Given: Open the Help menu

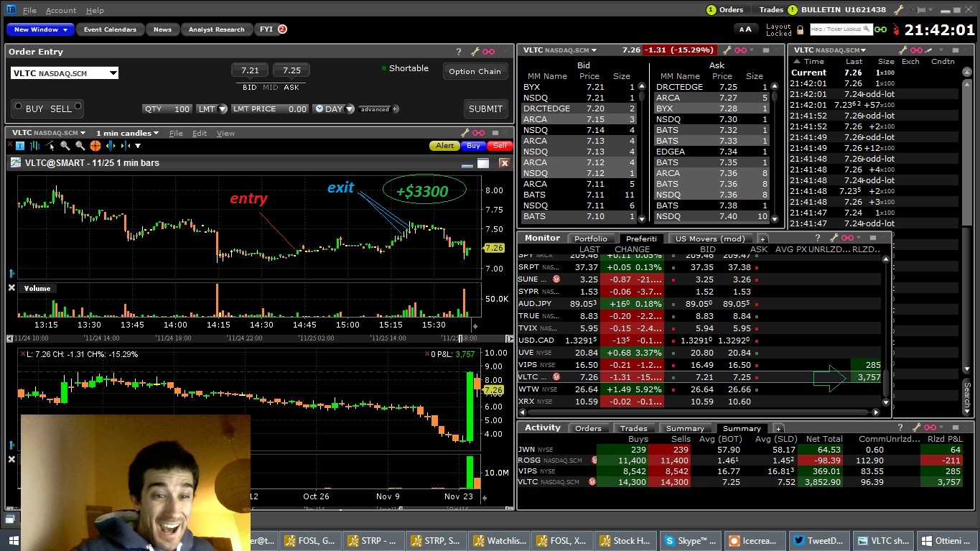Looking at the screenshot, I should click(x=95, y=11).
